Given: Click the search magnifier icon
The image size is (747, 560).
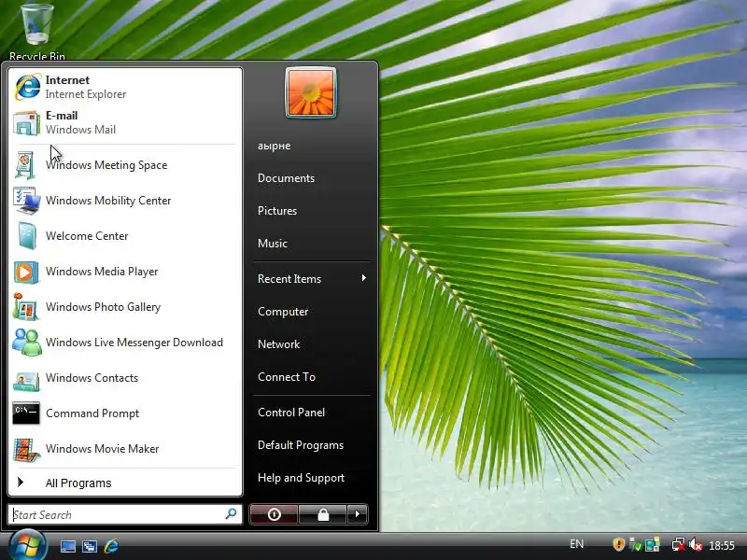Looking at the screenshot, I should (231, 514).
